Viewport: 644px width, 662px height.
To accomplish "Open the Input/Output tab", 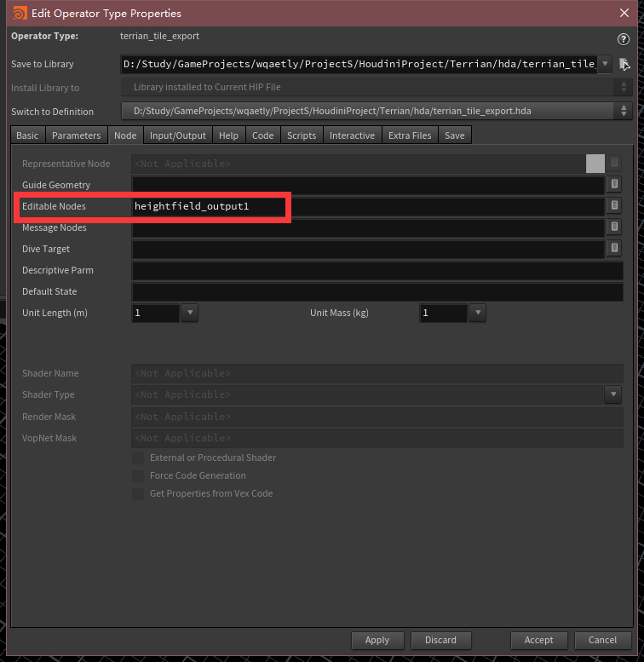I will coord(178,135).
